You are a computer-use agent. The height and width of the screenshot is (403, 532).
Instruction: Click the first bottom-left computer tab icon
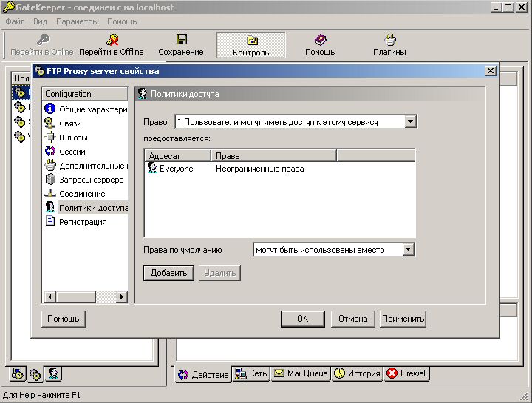(x=18, y=374)
